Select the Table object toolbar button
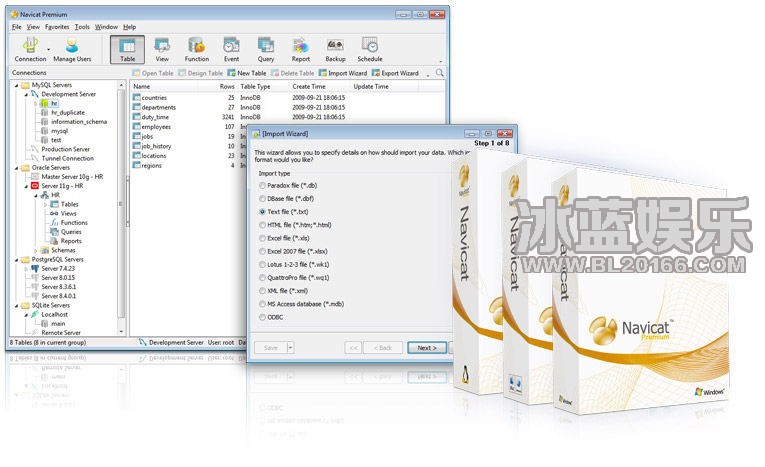The width and height of the screenshot is (765, 467). click(x=127, y=49)
